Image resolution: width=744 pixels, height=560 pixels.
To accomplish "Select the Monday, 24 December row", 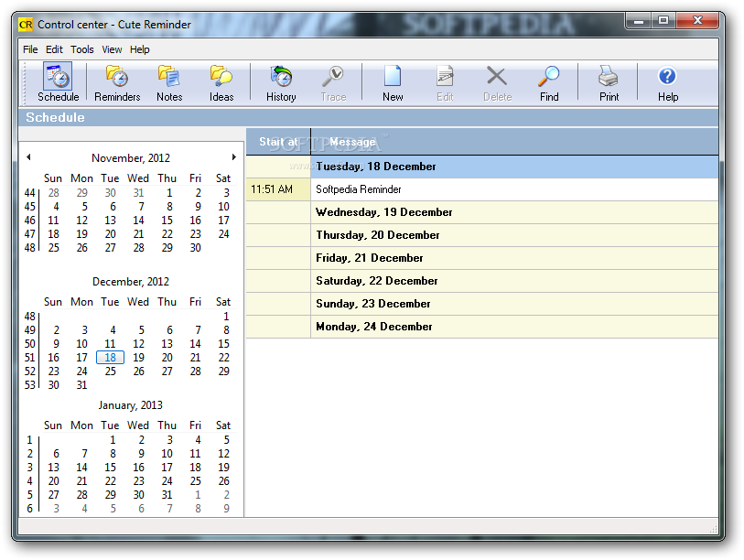I will pyautogui.click(x=482, y=327).
